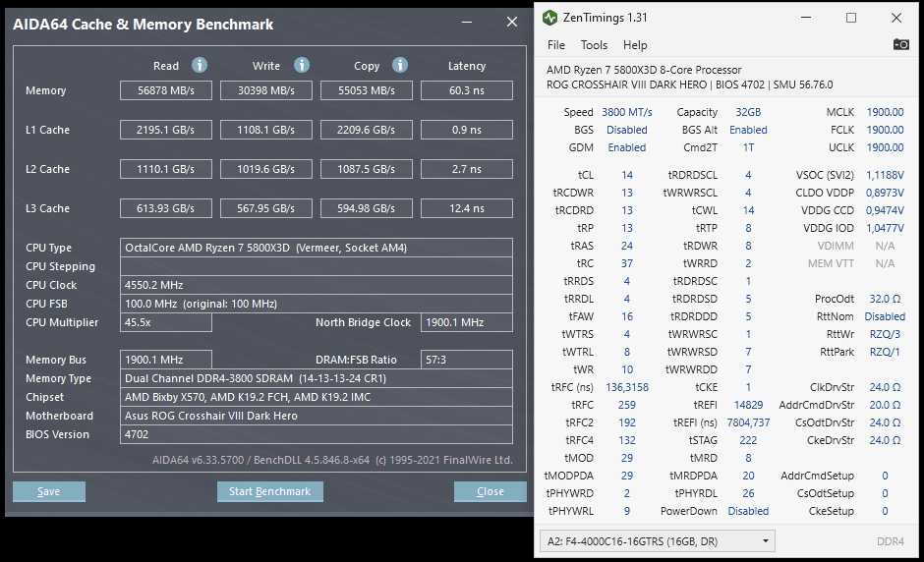The width and height of the screenshot is (924, 562).
Task: Expand the A2 memory module dropdown
Action: (x=657, y=540)
